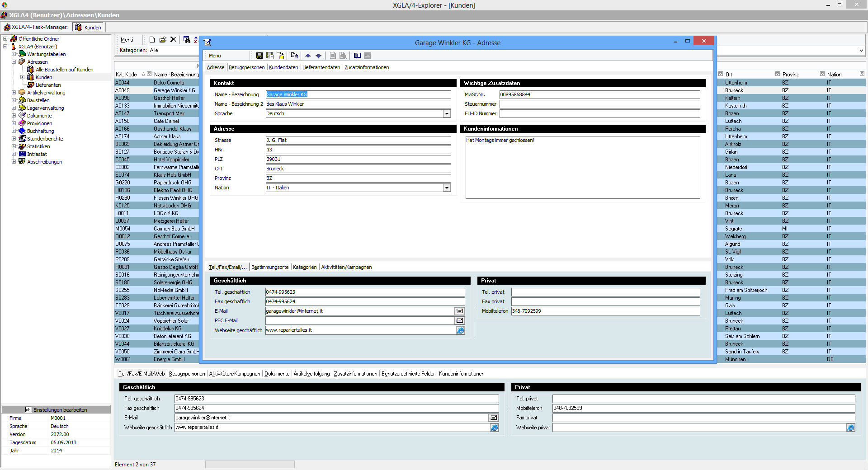Click the print page icon in address toolbar
Image resolution: width=868 pixels, height=470 pixels.
pyautogui.click(x=333, y=56)
